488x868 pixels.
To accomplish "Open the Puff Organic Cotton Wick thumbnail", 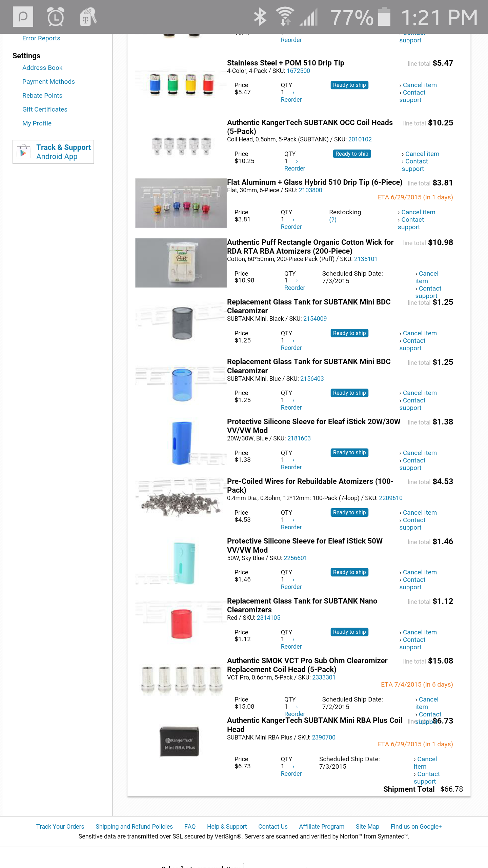I will 181,262.
